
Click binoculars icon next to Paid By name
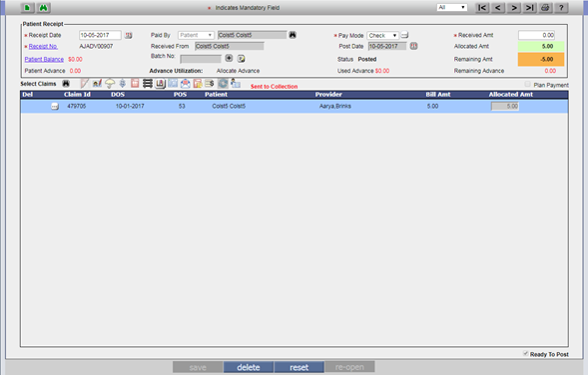tap(293, 35)
